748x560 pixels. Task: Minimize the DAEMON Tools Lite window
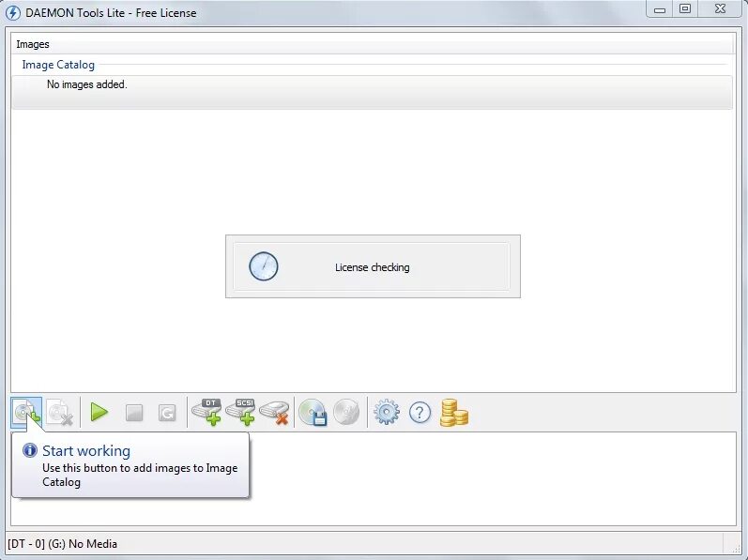660,9
